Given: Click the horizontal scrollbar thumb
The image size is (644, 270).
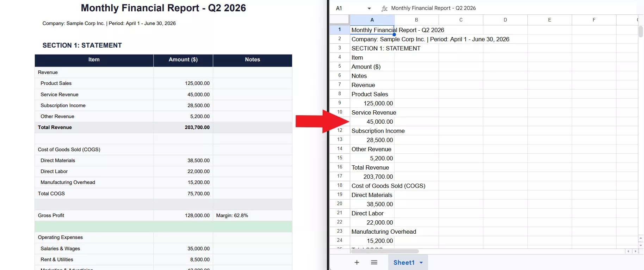Looking at the screenshot, I should pyautogui.click(x=385, y=251).
